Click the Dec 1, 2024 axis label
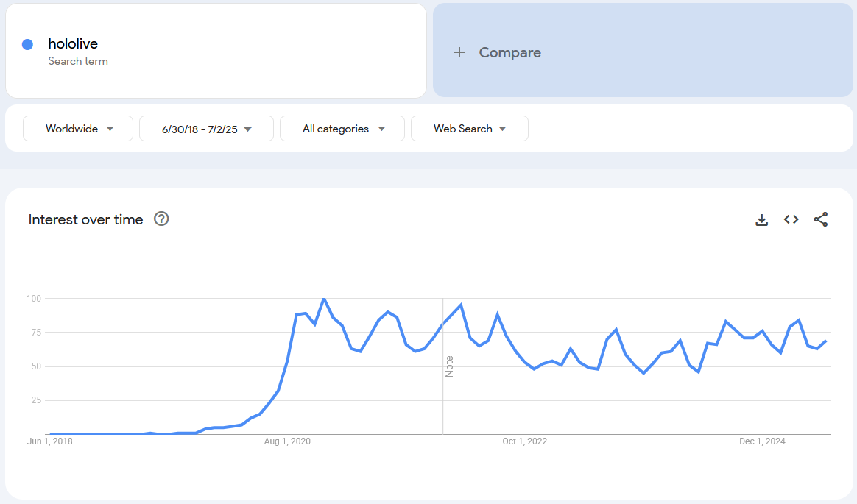Viewport: 857px width, 504px height. pos(762,441)
